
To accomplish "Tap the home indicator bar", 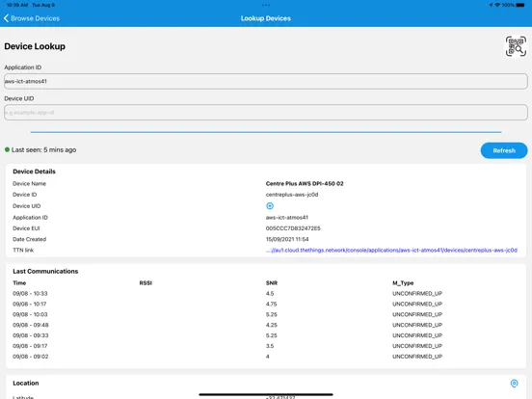I will 266,394.
